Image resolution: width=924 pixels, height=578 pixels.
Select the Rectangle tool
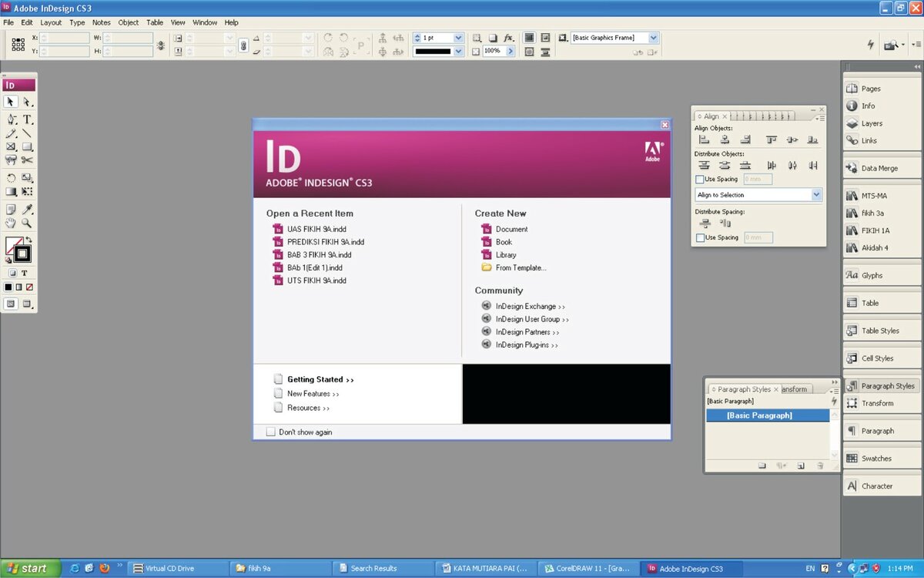point(27,146)
